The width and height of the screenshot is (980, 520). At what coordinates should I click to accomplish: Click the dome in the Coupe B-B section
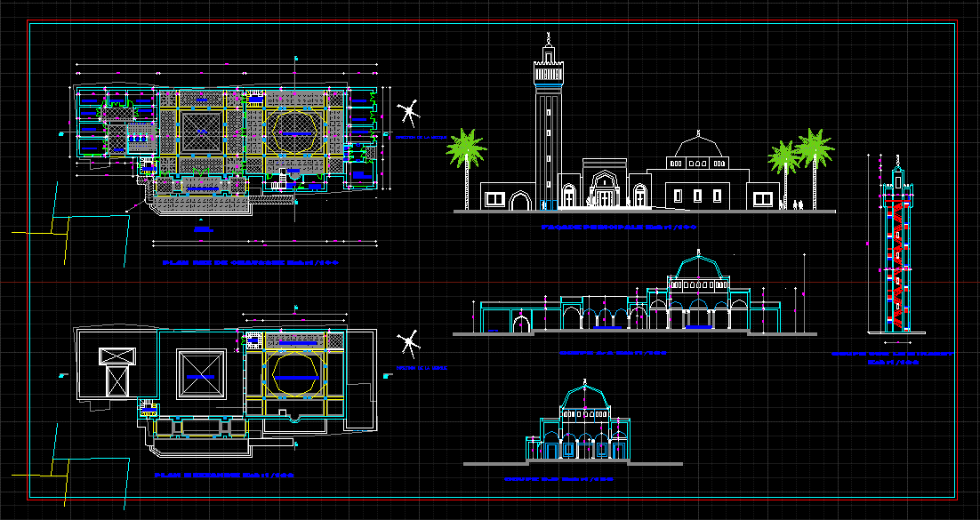point(584,395)
